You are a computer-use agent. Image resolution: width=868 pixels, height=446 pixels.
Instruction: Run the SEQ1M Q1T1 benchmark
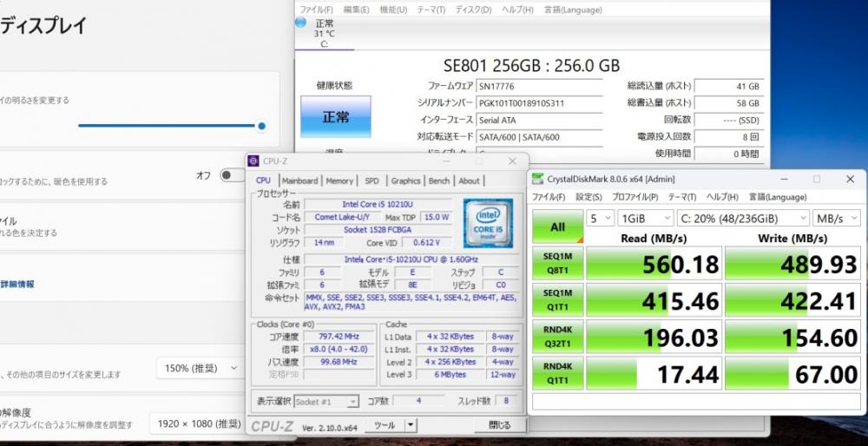click(558, 300)
